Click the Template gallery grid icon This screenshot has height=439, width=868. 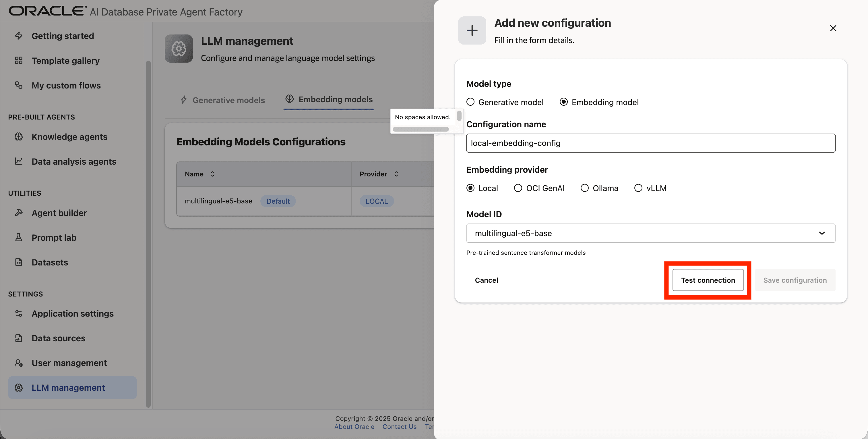19,61
